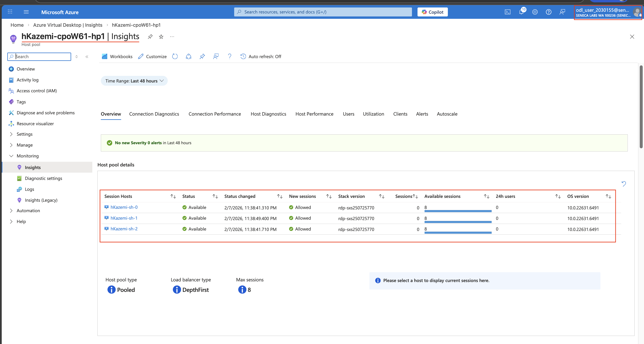The image size is (644, 344).
Task: Click the global search resources box
Action: coord(323,12)
